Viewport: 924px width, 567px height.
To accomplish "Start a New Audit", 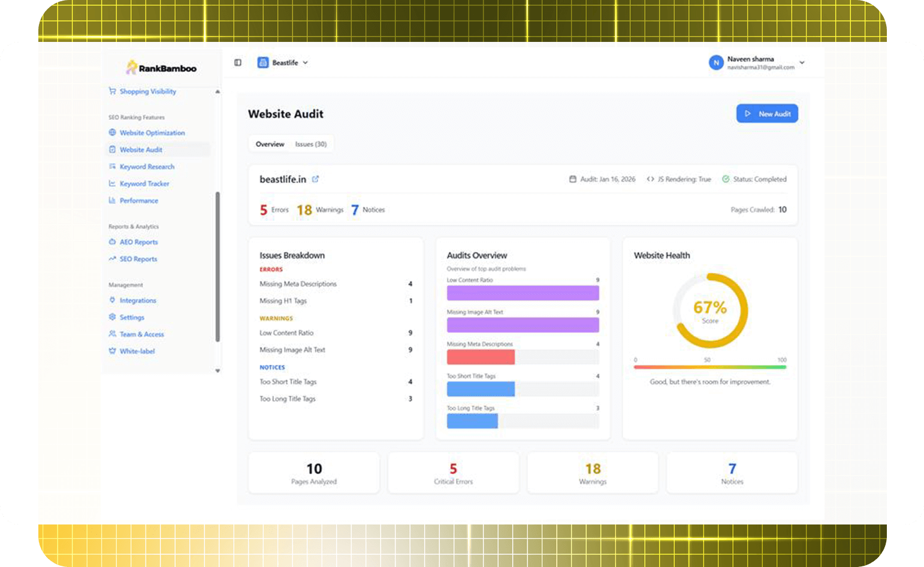I will [x=767, y=114].
